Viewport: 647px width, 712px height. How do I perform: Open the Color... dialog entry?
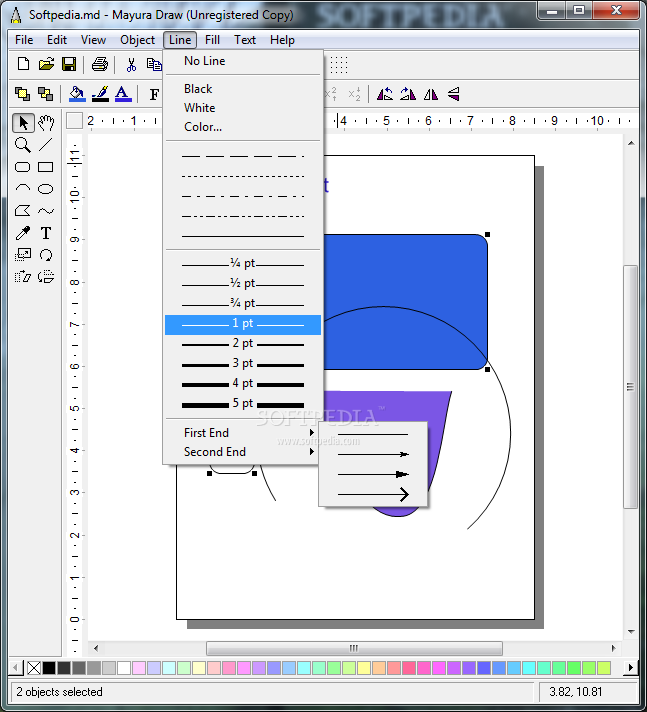pos(243,127)
